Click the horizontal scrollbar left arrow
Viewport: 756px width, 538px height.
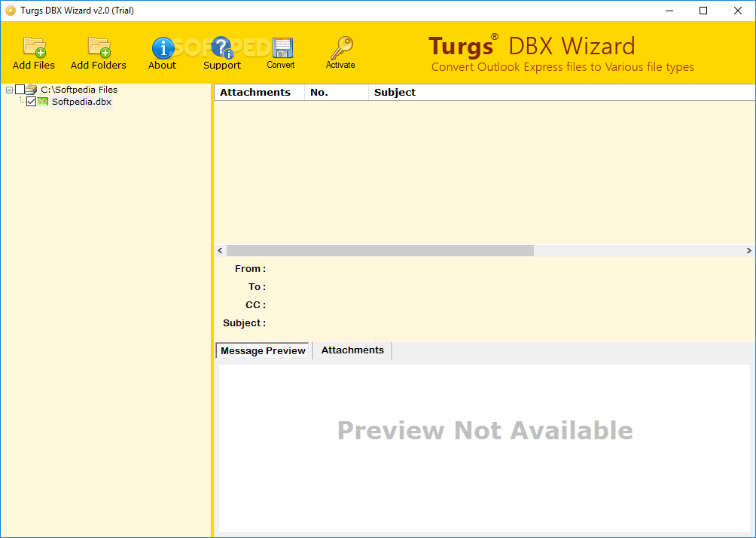point(221,250)
